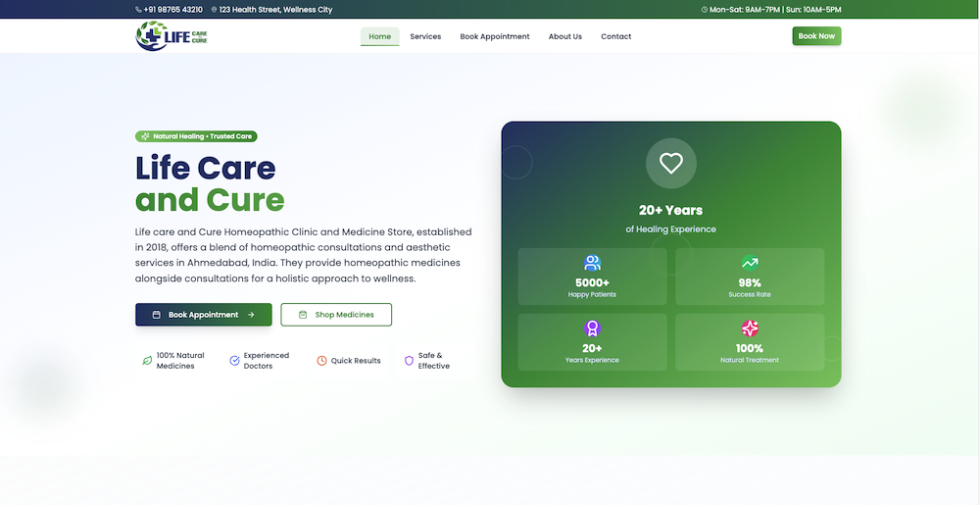
Task: Open the About Us page
Action: 565,36
